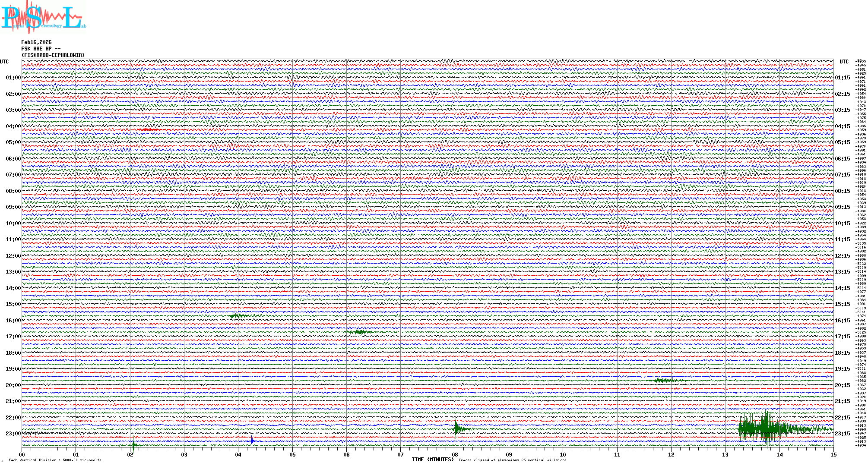Click the Feb16,2026 date label

coord(36,42)
